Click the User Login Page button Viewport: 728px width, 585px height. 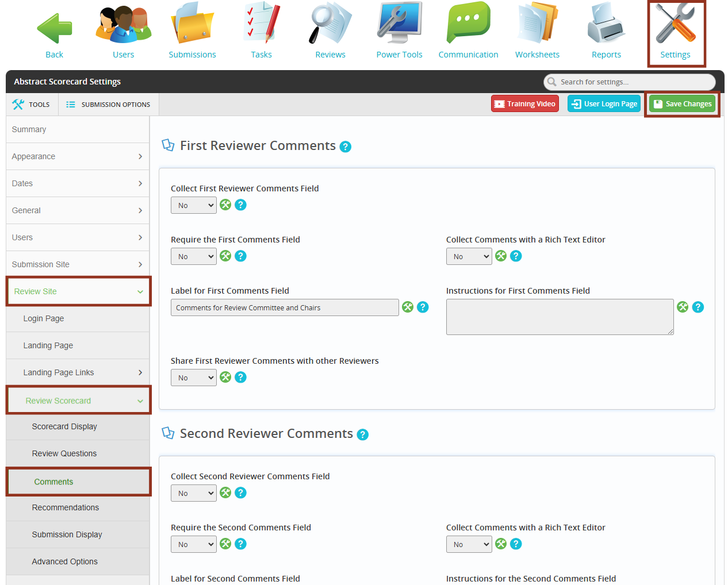tap(604, 104)
